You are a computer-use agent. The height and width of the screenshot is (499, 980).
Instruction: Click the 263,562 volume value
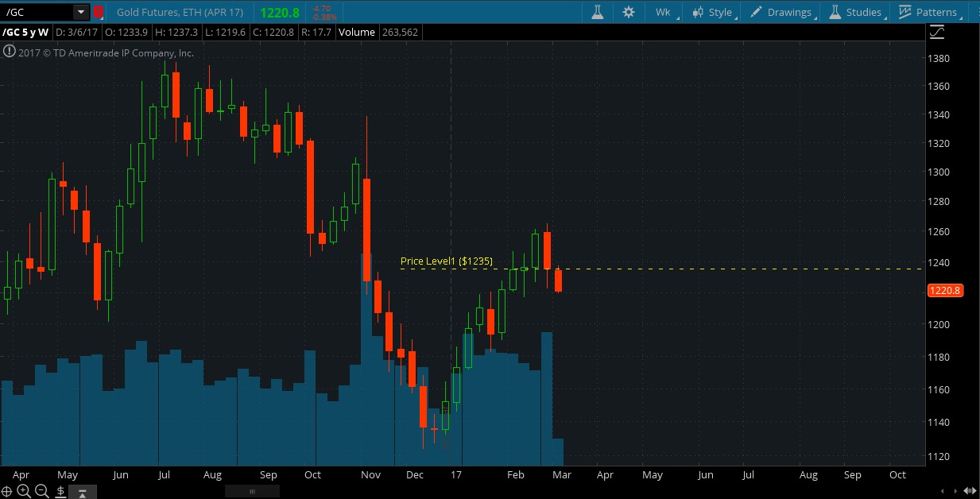399,33
